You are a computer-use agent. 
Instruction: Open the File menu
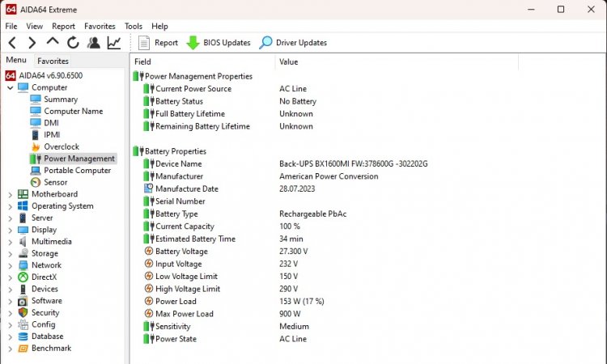coord(11,27)
